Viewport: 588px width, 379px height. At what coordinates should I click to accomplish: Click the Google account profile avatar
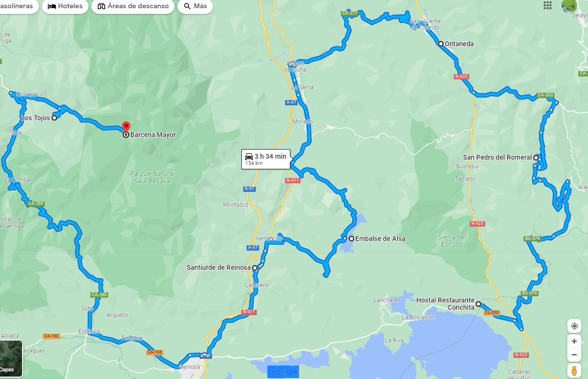click(x=569, y=5)
